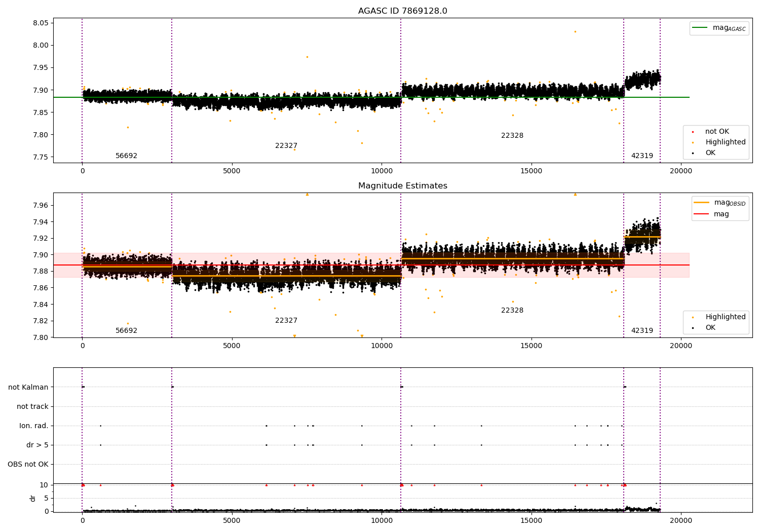Click the 'OBS not OK' row label
760x532 pixels.
coord(28,465)
